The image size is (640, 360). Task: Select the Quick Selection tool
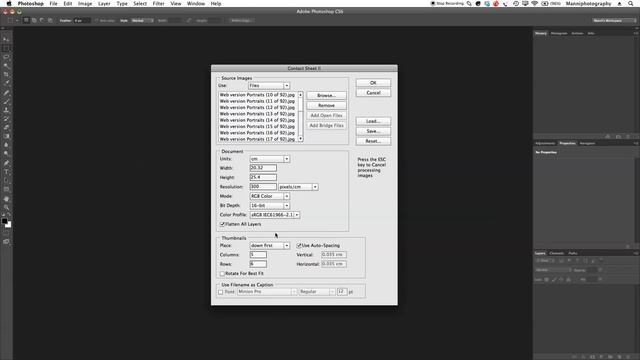click(6, 66)
